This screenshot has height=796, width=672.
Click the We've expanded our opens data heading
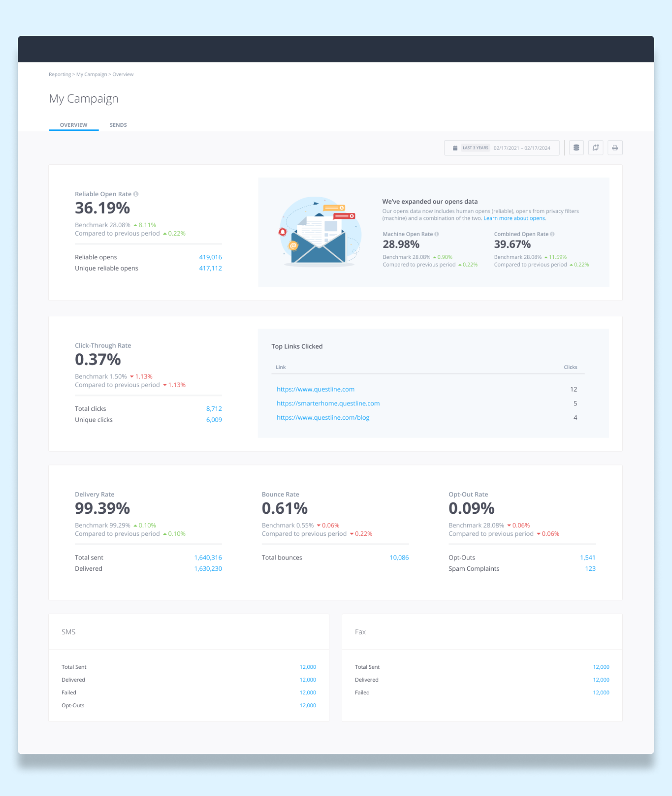pyautogui.click(x=430, y=202)
